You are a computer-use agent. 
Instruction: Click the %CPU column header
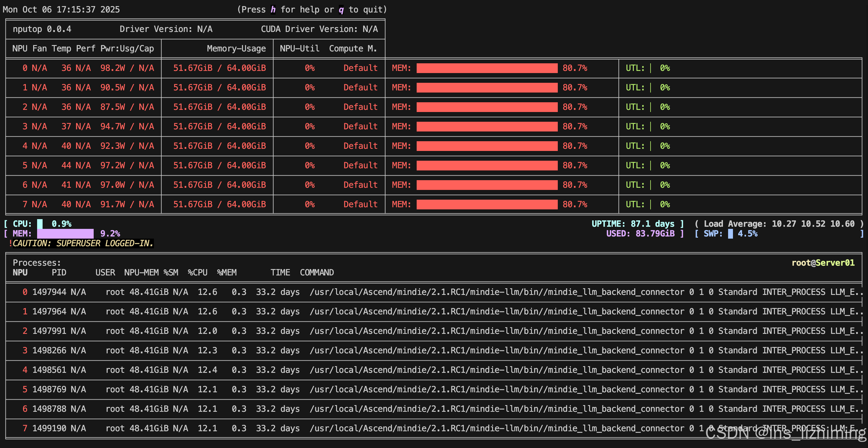point(197,272)
